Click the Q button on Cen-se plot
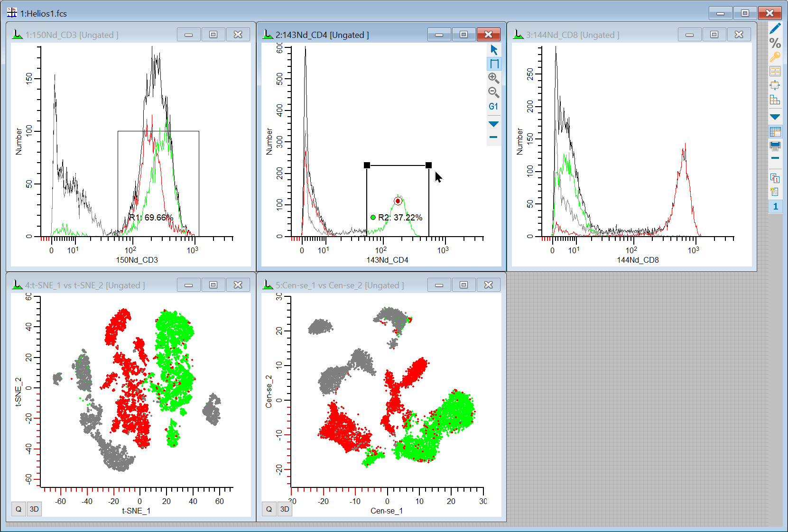The width and height of the screenshot is (788, 532). [x=269, y=509]
